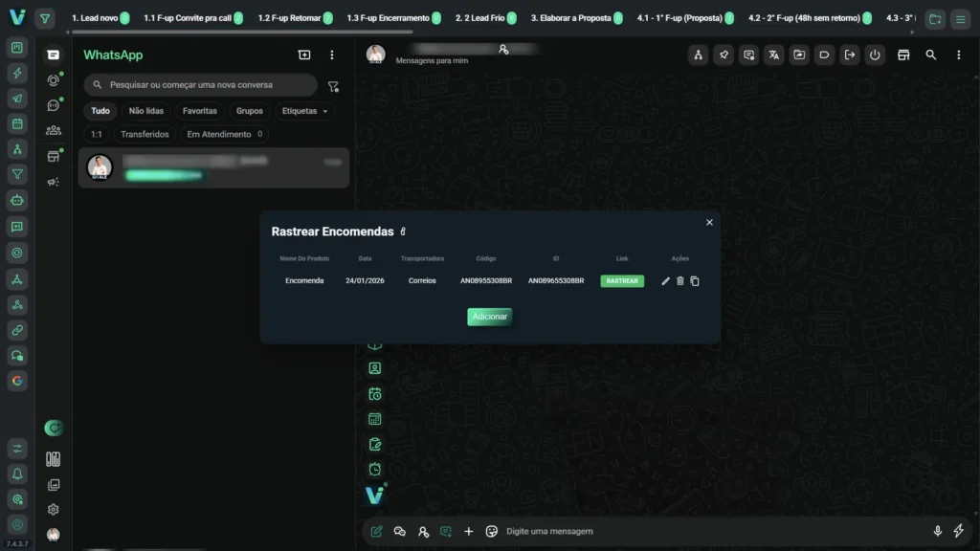Image resolution: width=980 pixels, height=551 pixels.
Task: Click the Google icon in left sidebar
Action: click(16, 381)
